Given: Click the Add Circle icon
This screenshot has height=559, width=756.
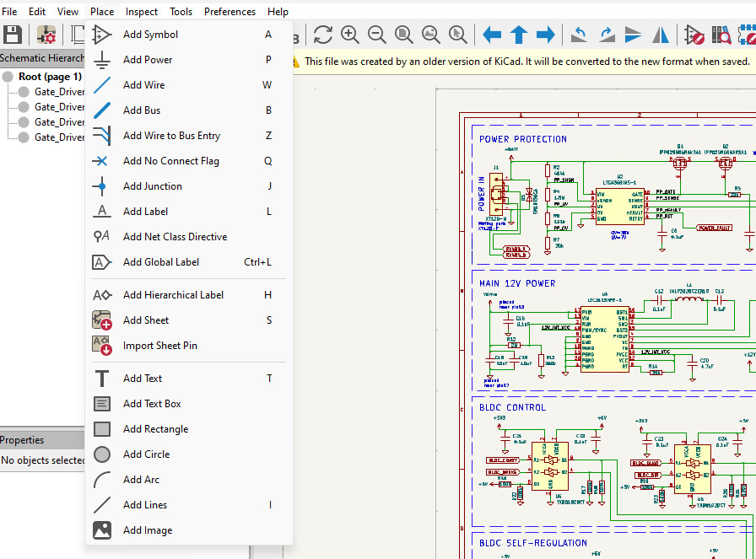Looking at the screenshot, I should point(102,454).
